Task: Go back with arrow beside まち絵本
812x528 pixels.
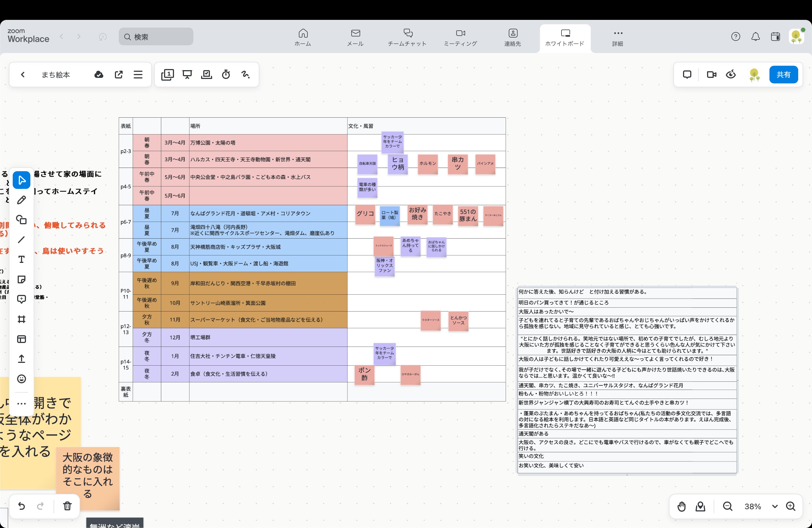Action: coord(23,74)
